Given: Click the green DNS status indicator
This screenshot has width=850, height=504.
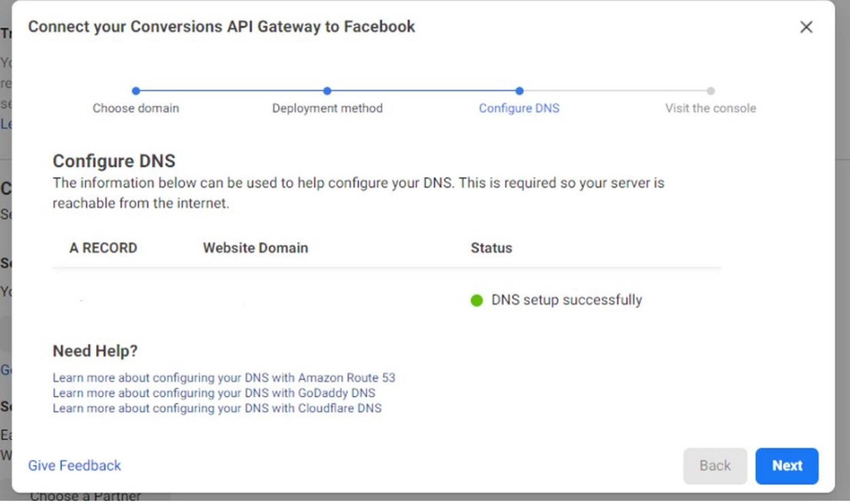Looking at the screenshot, I should click(476, 300).
